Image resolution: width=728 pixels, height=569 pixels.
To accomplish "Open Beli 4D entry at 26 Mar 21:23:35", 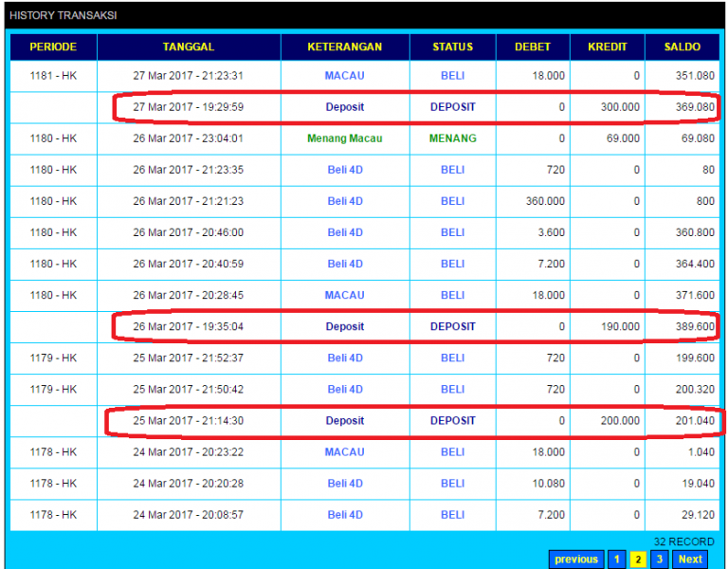I will [345, 170].
